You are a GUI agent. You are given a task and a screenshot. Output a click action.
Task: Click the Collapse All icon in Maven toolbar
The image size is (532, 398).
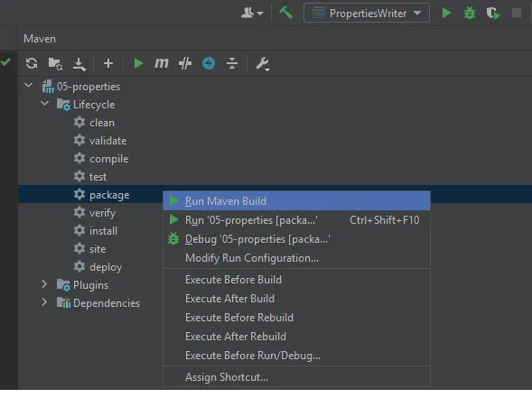(232, 63)
